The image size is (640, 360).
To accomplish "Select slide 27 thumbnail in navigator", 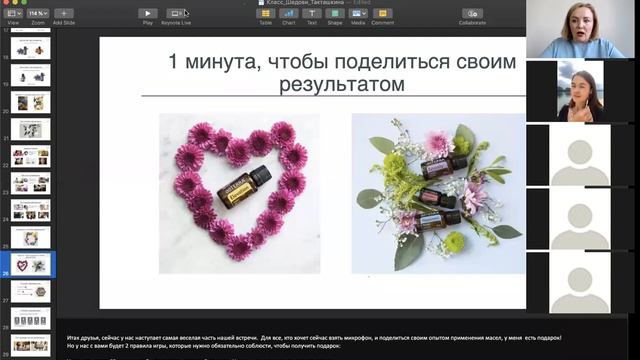I will pos(31,291).
